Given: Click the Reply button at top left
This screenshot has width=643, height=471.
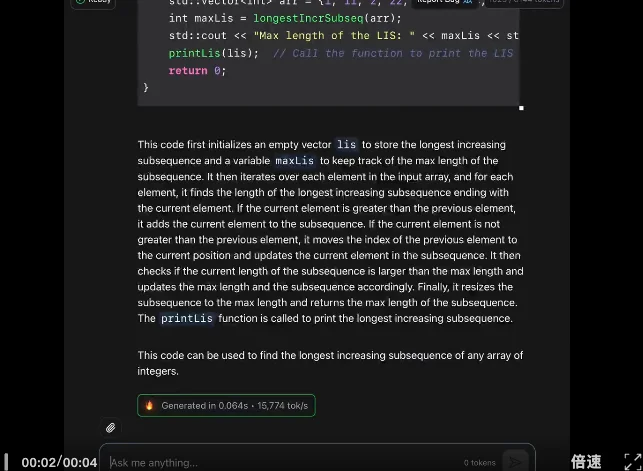Looking at the screenshot, I should click(93, 2).
